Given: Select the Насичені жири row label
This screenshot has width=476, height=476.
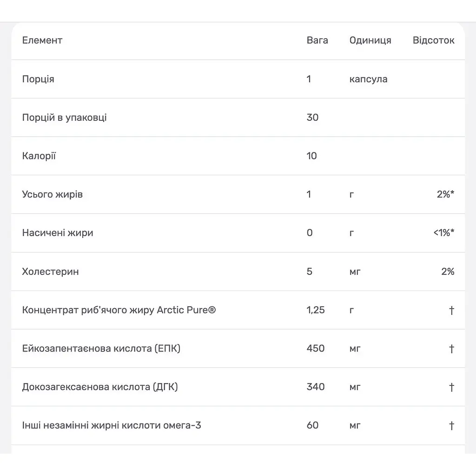Looking at the screenshot, I should click(58, 233).
